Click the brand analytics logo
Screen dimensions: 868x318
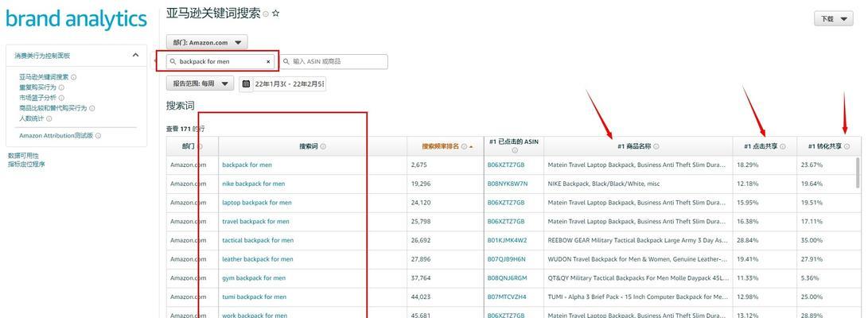(76, 19)
